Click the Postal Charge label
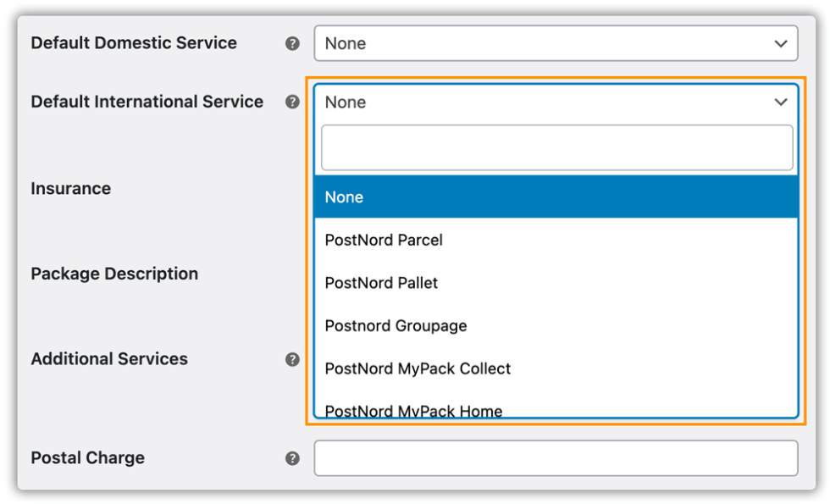 point(87,458)
